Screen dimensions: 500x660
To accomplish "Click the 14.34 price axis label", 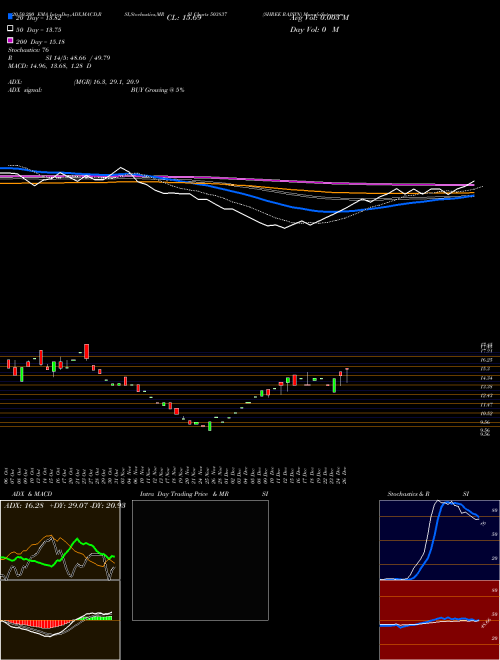I will coord(486,378).
